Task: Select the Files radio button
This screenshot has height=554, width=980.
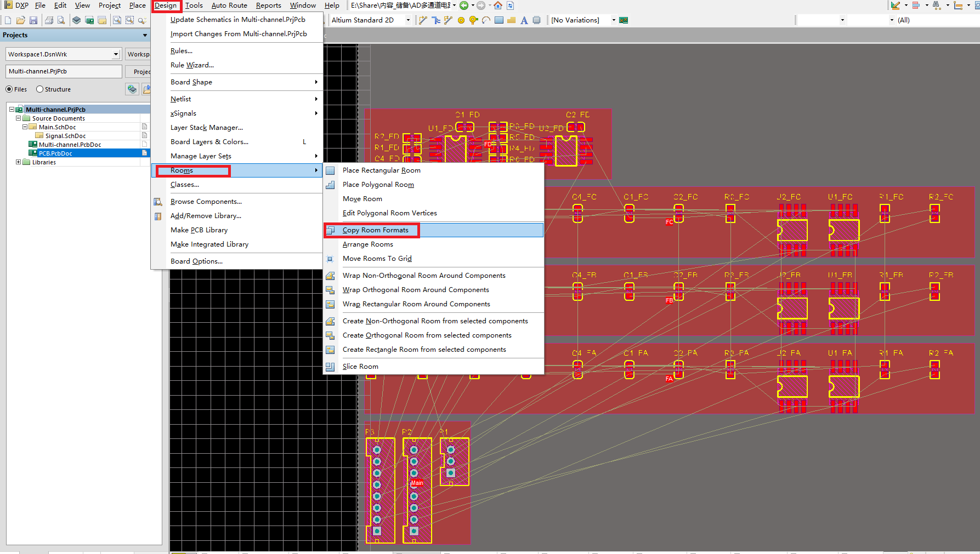Action: [9, 89]
